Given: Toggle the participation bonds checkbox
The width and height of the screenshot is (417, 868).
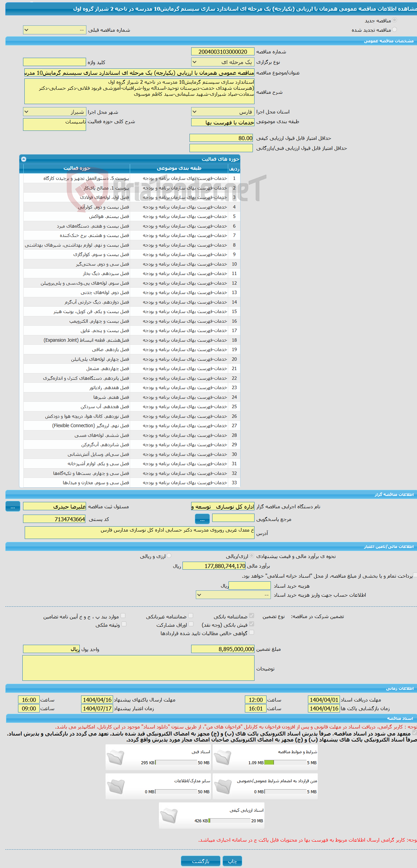Looking at the screenshot, I should 191,624.
